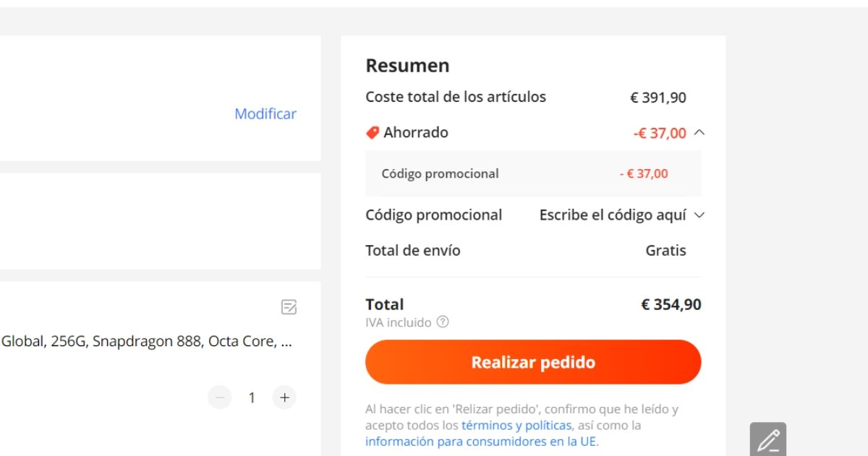Open the order note edit icon
Image resolution: width=868 pixels, height=456 pixels.
289,307
